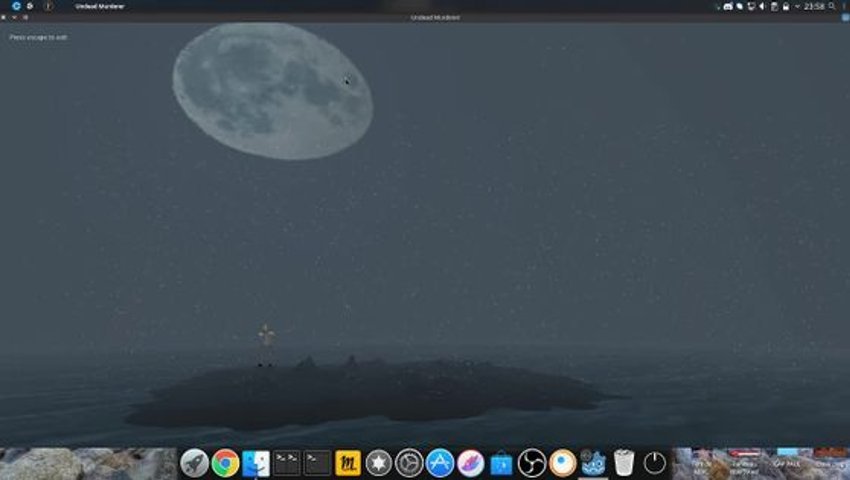
Task: Click the moon in the game view
Action: 273,91
